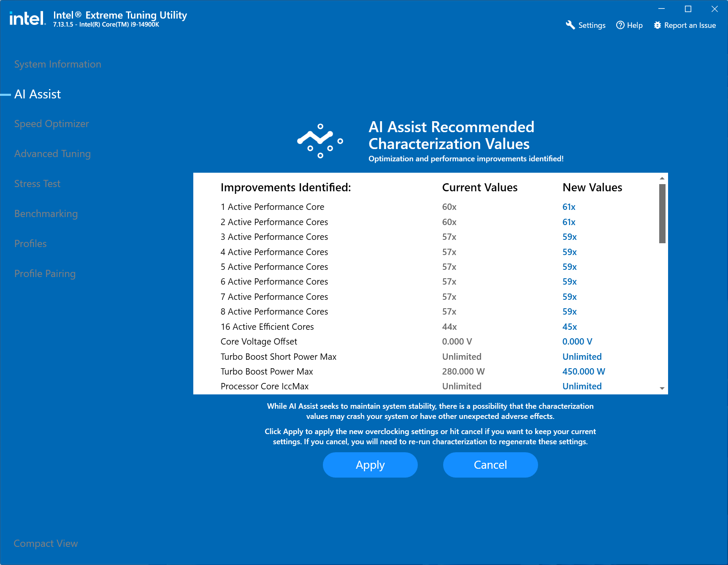Click the version text 7.13.1.5 i9-14900K
Screen dimensions: 728x565
point(106,24)
